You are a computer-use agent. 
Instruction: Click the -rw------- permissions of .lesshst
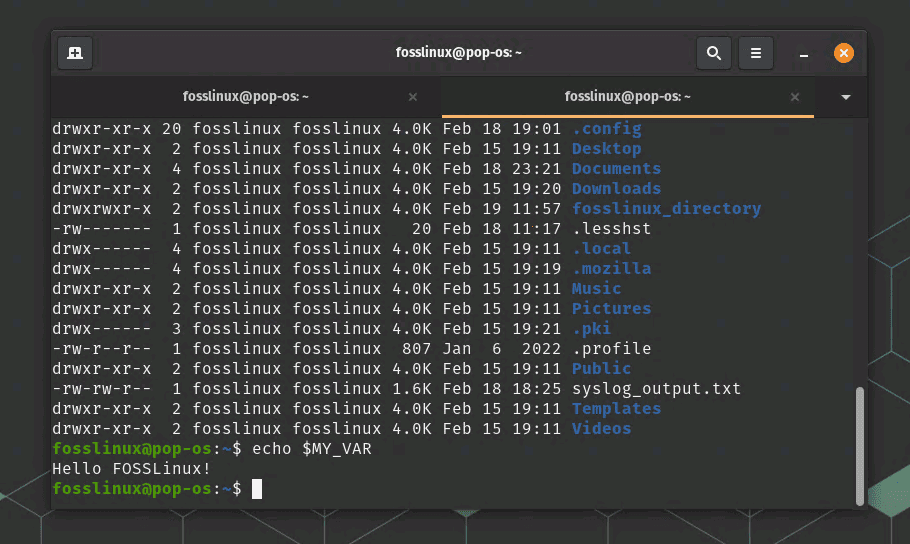[102, 229]
